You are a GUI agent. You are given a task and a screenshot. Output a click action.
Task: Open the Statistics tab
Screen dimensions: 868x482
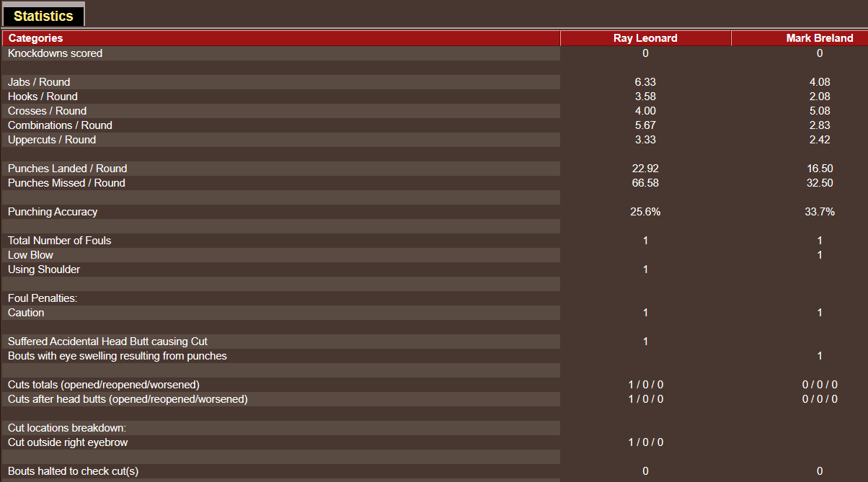[43, 15]
